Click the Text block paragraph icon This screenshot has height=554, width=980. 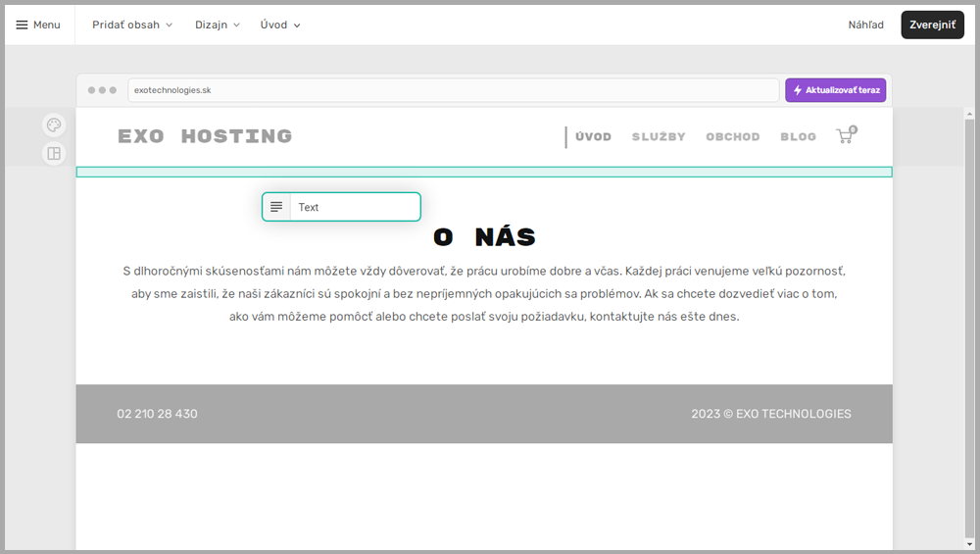click(276, 207)
